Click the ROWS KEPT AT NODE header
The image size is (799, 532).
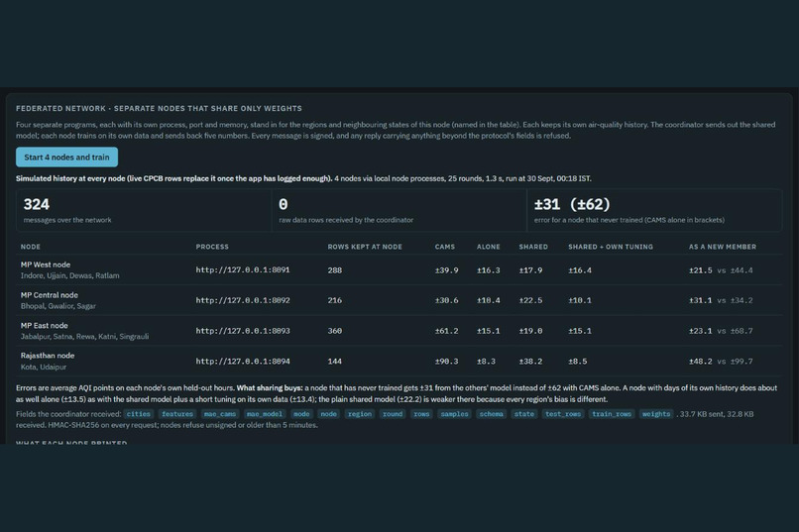(365, 247)
